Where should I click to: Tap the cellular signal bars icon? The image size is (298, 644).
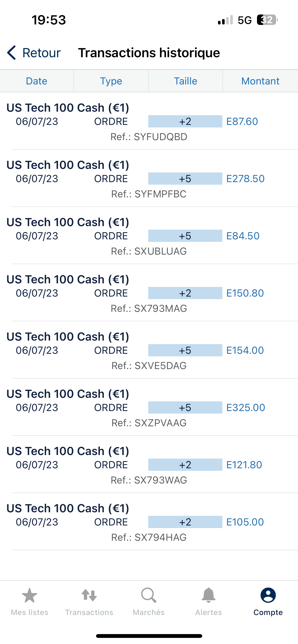click(x=225, y=20)
